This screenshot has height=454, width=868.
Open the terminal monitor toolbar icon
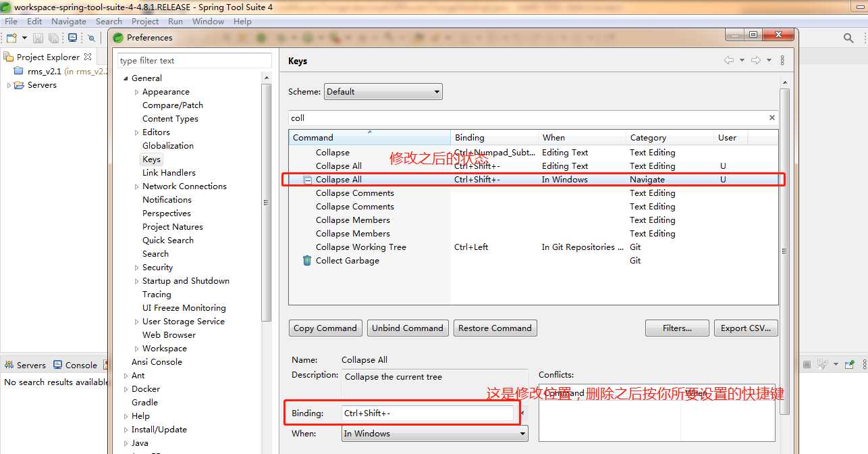(x=72, y=38)
